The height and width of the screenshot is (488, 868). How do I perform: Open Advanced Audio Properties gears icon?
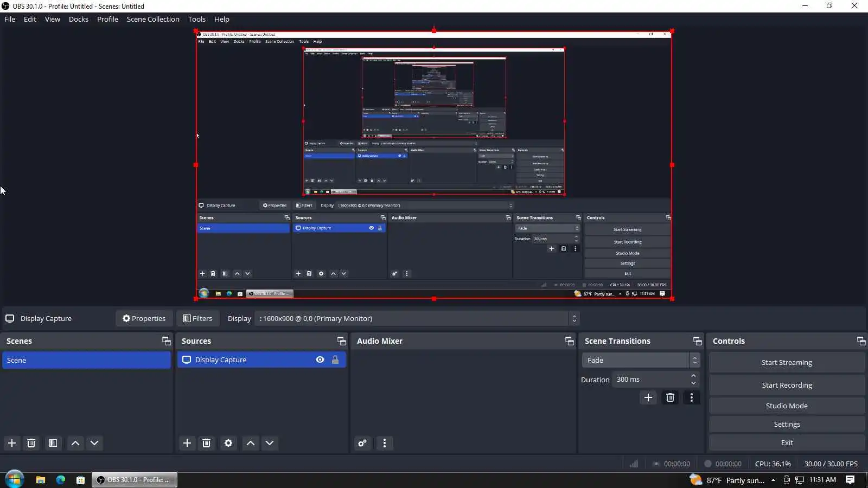pos(362,443)
